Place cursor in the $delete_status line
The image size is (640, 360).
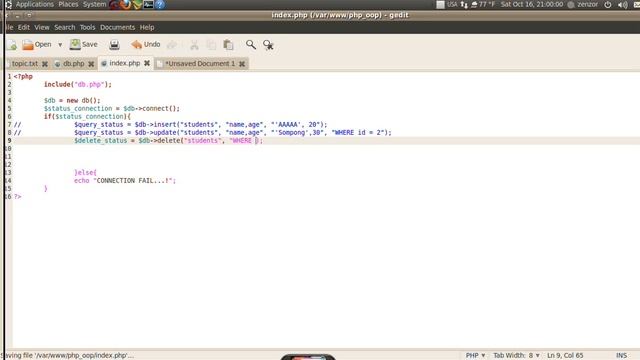coord(169,140)
